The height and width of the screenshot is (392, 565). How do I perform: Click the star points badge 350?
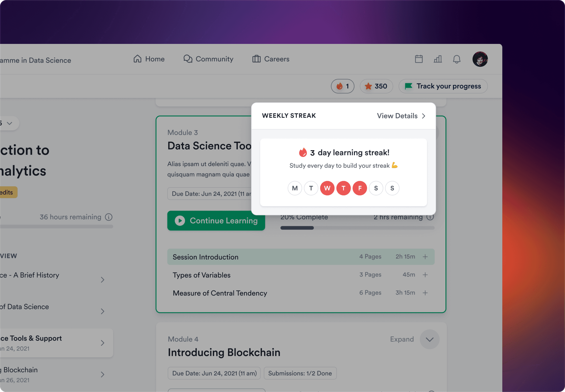(x=376, y=86)
